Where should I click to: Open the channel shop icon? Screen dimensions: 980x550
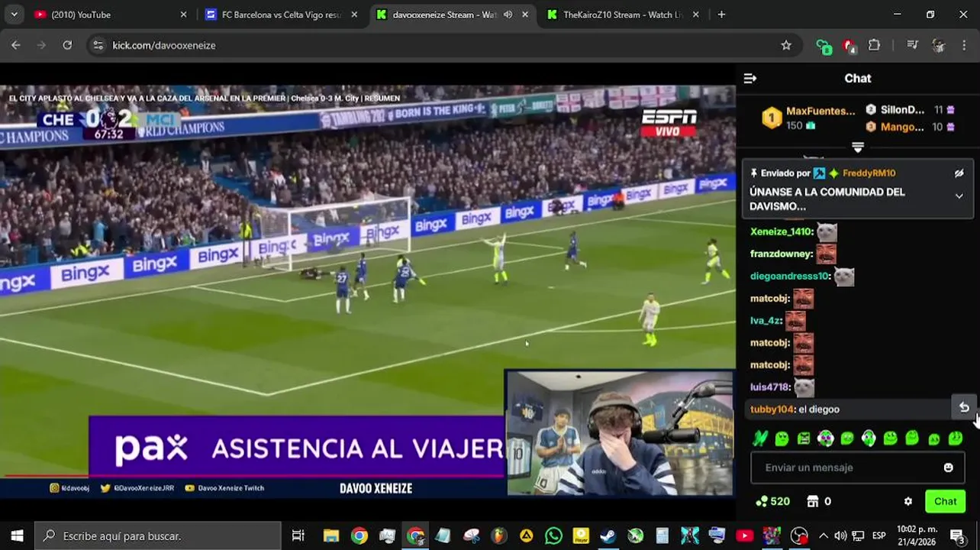pos(813,501)
